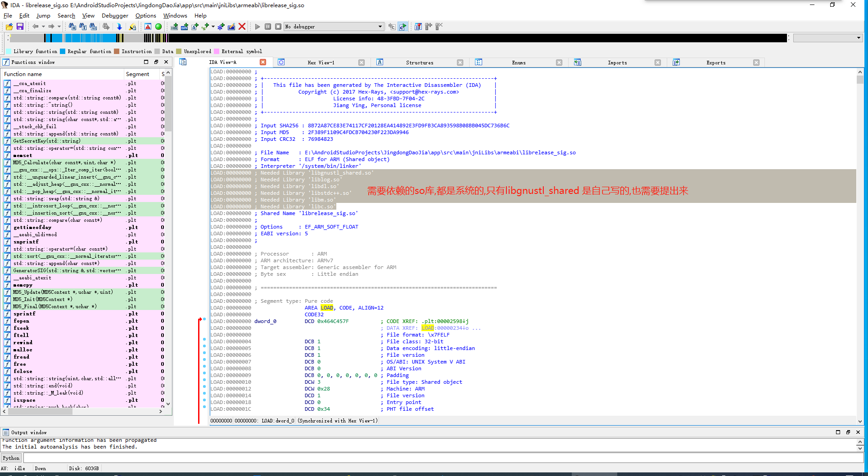Click the red X delete toolbar icon
This screenshot has height=476, width=868.
click(x=242, y=27)
